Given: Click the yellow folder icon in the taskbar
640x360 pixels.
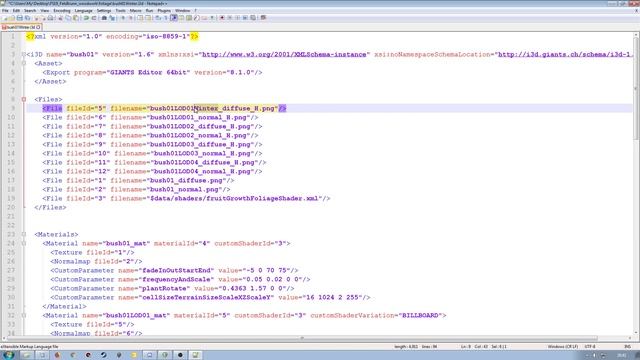Looking at the screenshot, I should click(134, 355).
